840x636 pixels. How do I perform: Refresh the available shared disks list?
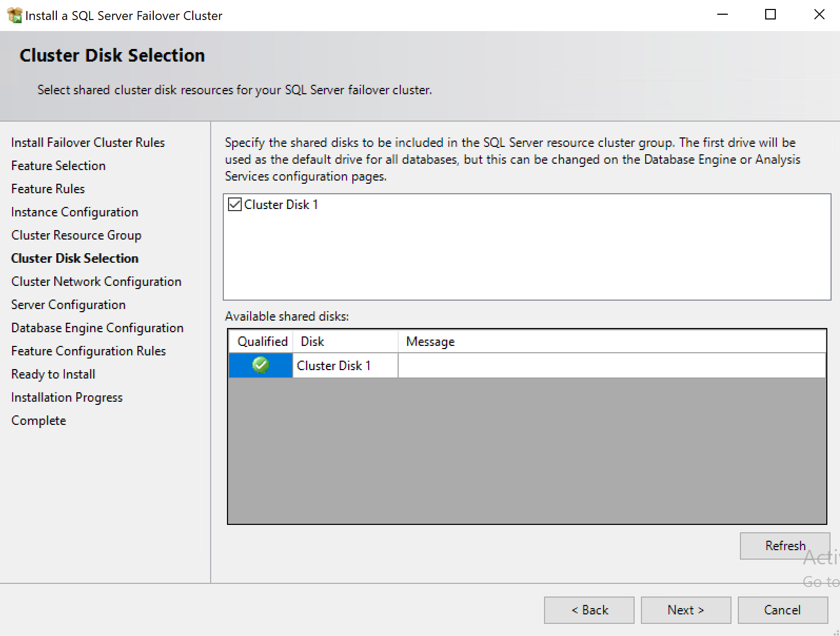tap(785, 545)
